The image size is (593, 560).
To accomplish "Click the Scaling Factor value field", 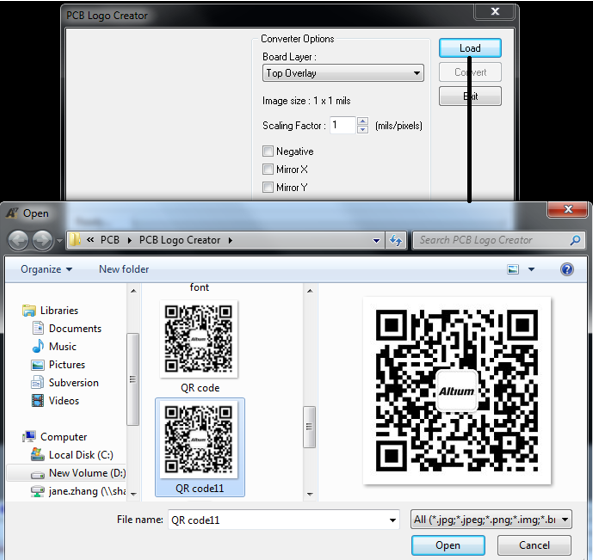I will pyautogui.click(x=343, y=125).
